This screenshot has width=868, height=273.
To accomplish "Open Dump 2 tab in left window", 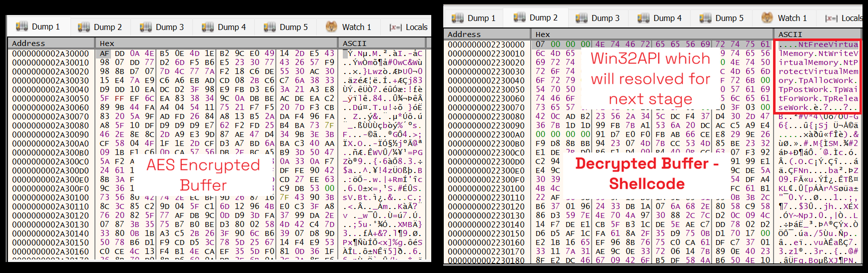I will click(x=100, y=27).
